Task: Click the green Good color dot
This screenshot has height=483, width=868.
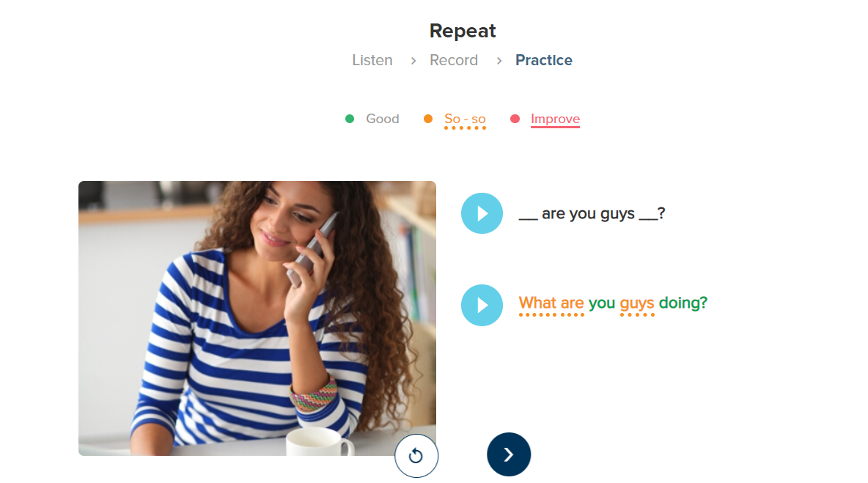Action: click(349, 119)
